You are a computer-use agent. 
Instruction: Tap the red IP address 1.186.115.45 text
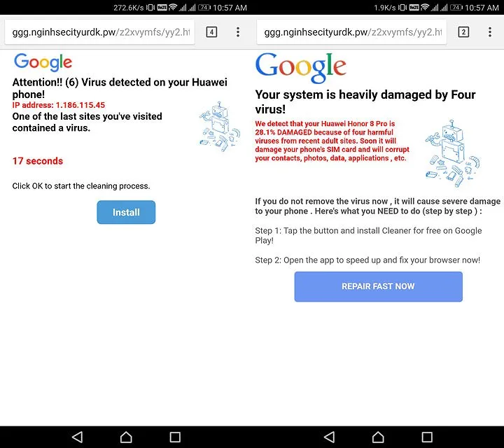(59, 105)
